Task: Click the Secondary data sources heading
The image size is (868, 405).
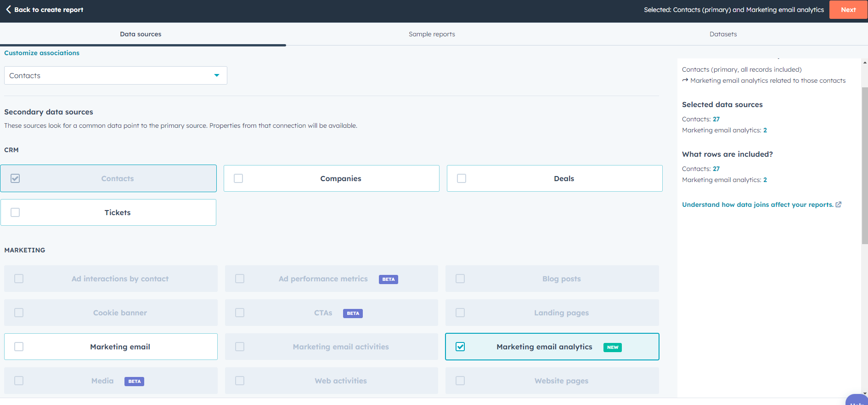Action: click(x=49, y=112)
